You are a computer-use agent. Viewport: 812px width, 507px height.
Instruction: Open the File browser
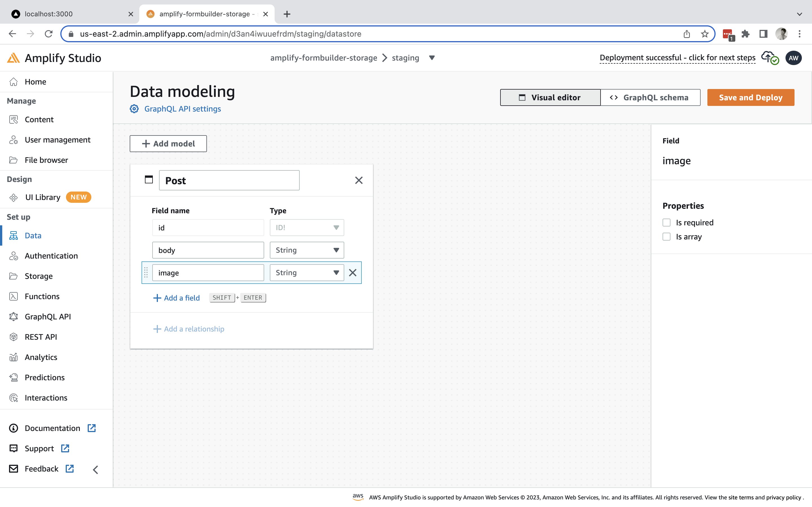(46, 160)
